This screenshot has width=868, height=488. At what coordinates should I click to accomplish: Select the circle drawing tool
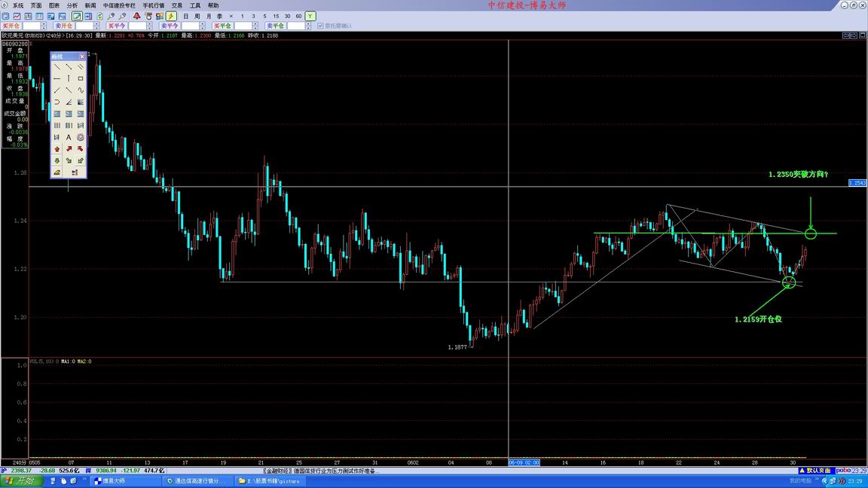point(81,137)
